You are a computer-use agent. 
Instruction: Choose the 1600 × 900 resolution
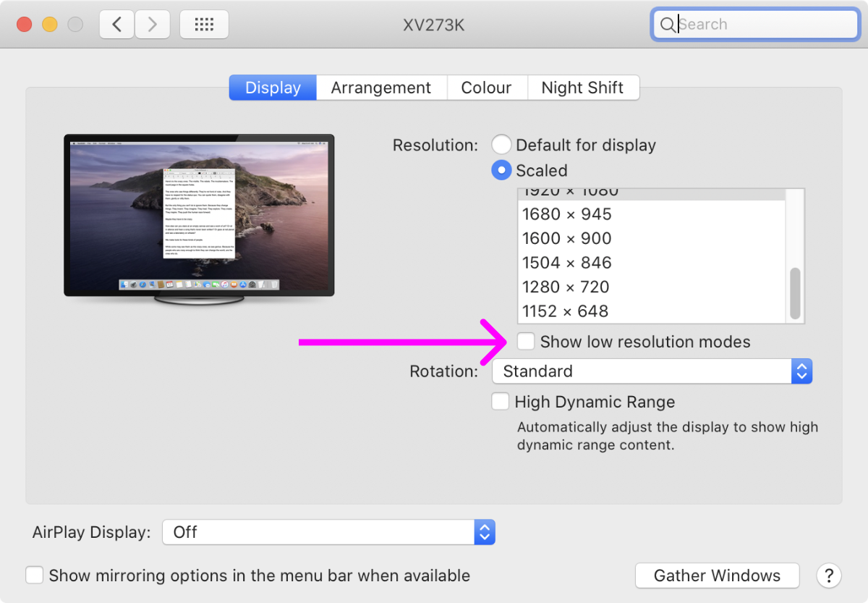(567, 238)
